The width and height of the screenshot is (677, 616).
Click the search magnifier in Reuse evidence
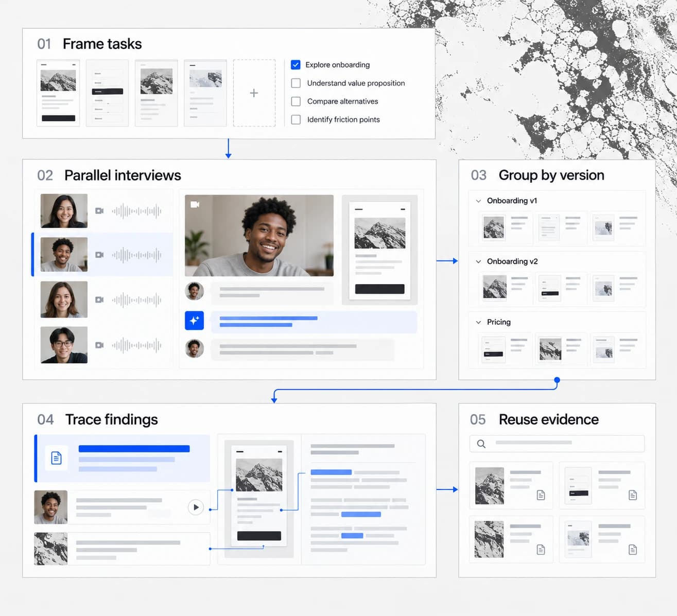(x=481, y=444)
